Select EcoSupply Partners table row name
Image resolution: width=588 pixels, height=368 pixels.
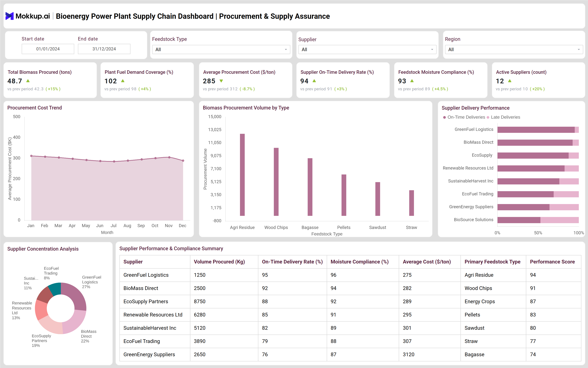(x=146, y=302)
